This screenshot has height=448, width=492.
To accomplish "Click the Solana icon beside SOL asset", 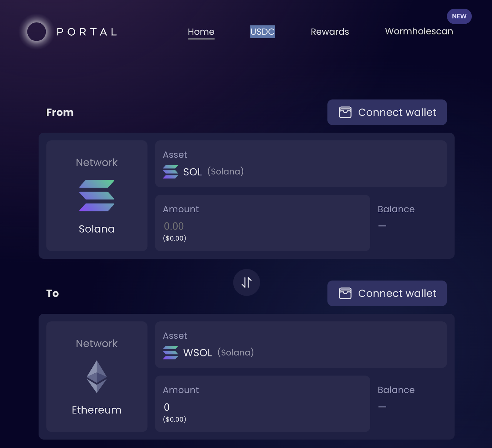I will 170,172.
